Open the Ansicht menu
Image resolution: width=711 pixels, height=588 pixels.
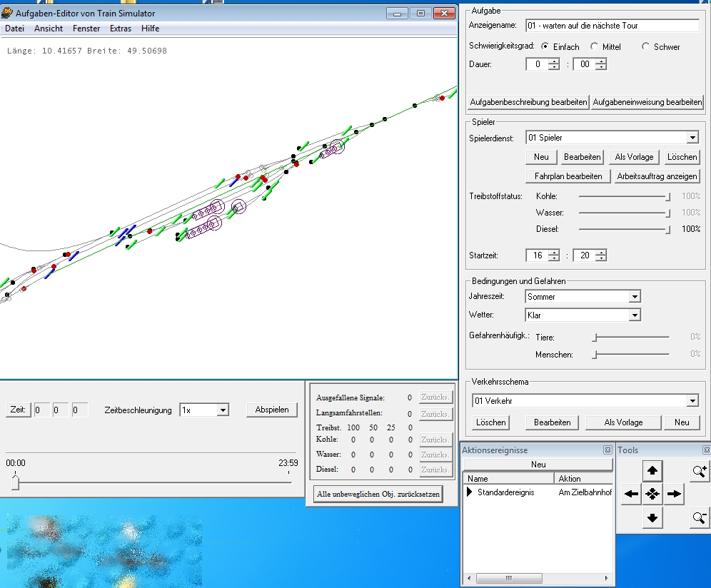point(49,28)
